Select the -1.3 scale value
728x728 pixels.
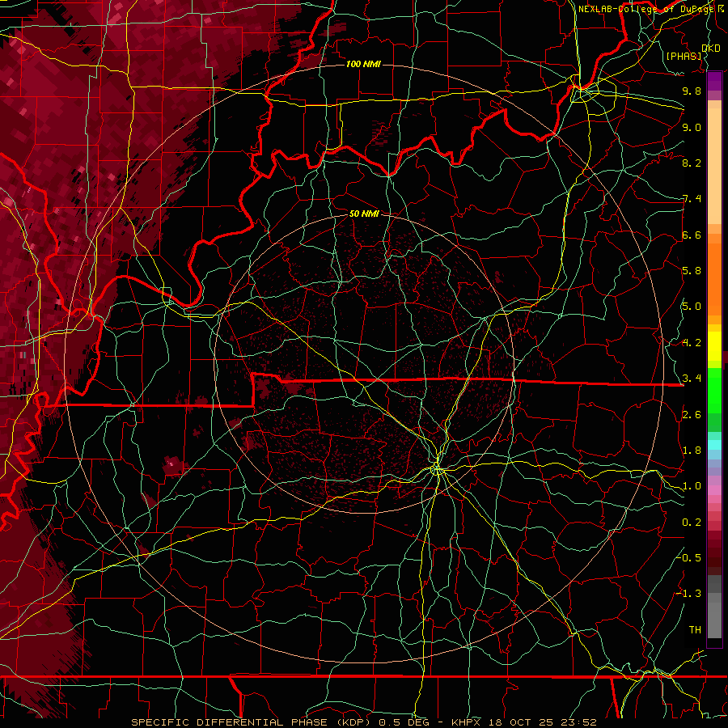tap(690, 594)
